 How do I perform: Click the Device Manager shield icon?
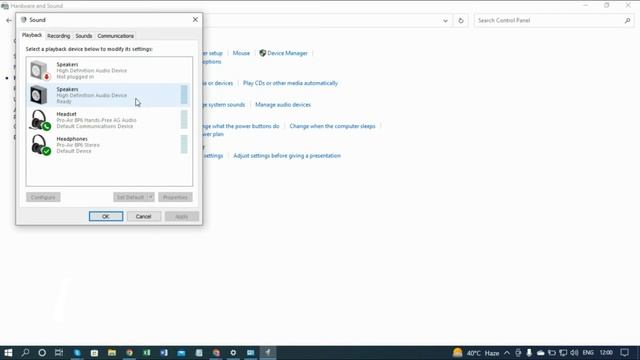tap(262, 53)
